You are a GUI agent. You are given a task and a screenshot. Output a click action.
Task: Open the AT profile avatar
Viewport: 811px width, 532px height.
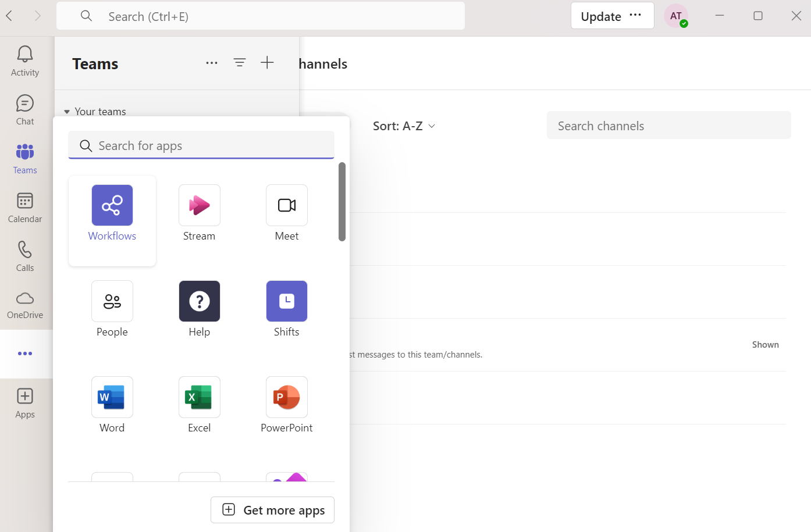click(x=676, y=16)
